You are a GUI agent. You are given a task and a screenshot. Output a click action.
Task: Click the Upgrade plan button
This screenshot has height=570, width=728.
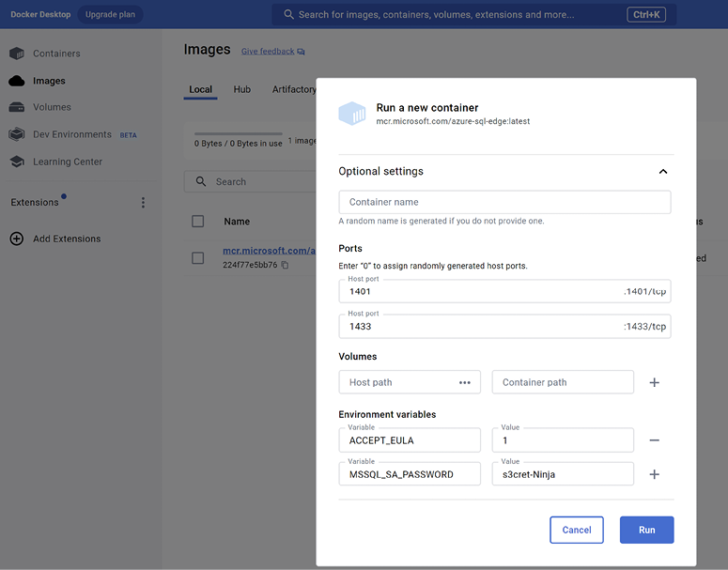[110, 14]
